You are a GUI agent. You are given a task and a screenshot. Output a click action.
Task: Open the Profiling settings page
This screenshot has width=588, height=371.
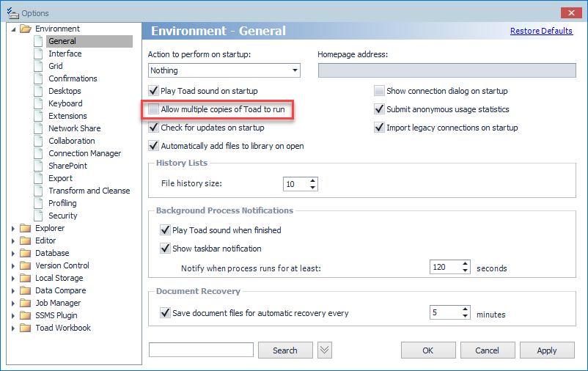[62, 203]
